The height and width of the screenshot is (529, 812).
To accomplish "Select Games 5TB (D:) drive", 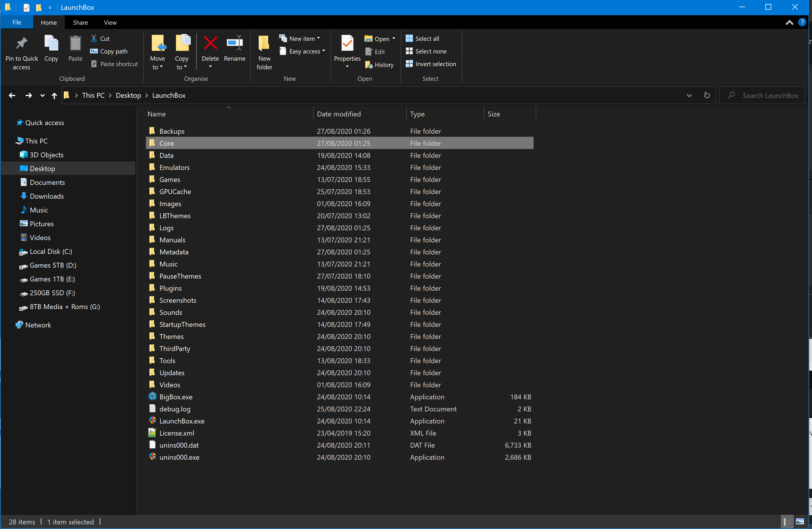I will pyautogui.click(x=53, y=265).
